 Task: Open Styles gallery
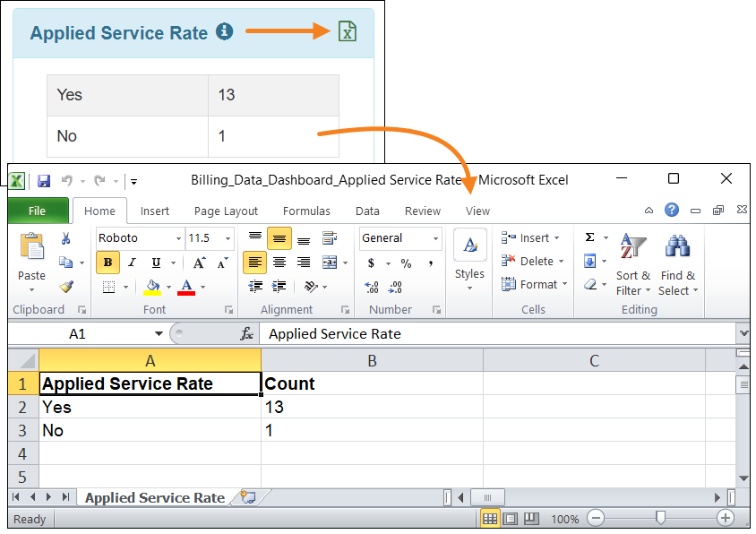tap(469, 261)
